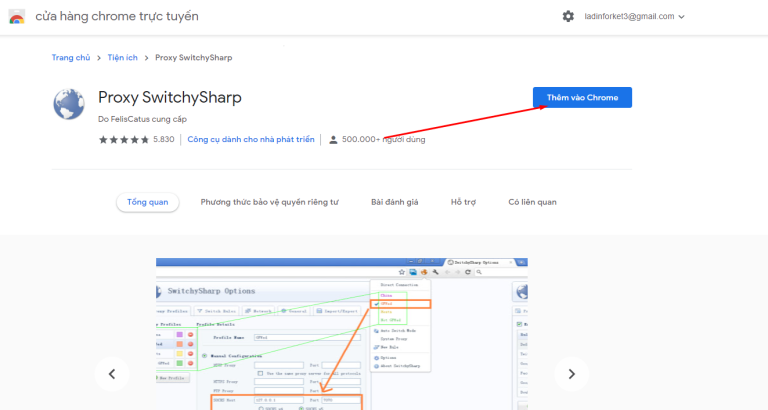Click the user icon beside 500.000+ người dùng
The width and height of the screenshot is (768, 410).
[x=334, y=140]
